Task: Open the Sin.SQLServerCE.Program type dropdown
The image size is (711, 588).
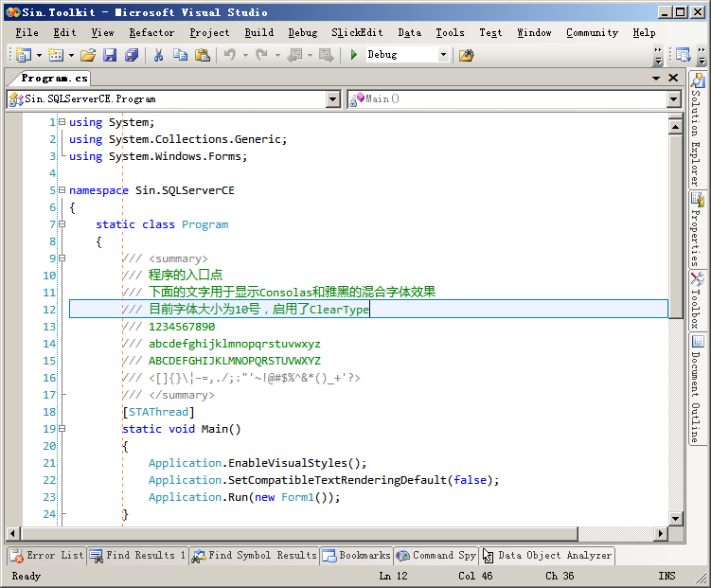Action: (333, 98)
